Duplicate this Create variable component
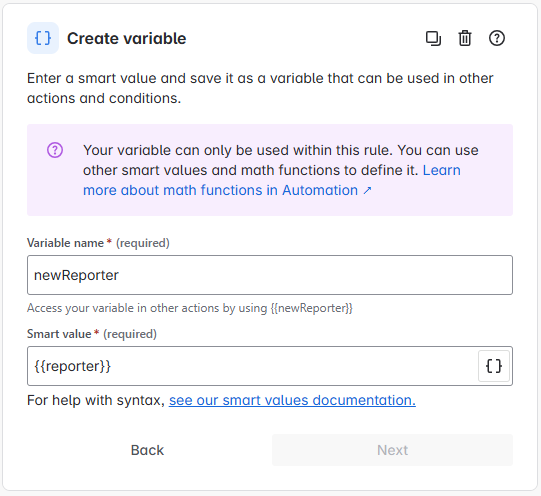The image size is (541, 496). pos(433,38)
